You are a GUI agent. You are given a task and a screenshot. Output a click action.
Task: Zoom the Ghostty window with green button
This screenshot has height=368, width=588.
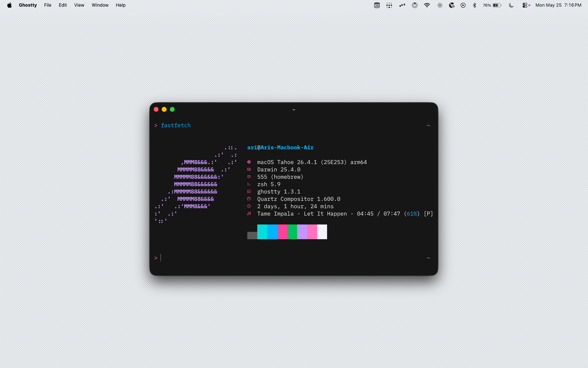pos(172,109)
